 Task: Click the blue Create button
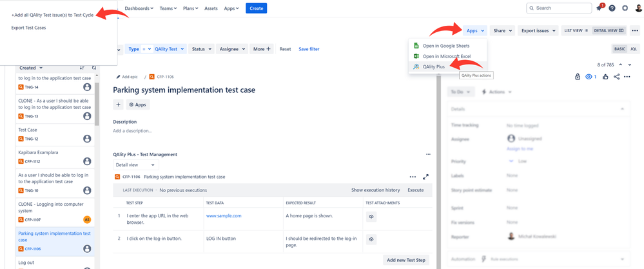pyautogui.click(x=257, y=8)
